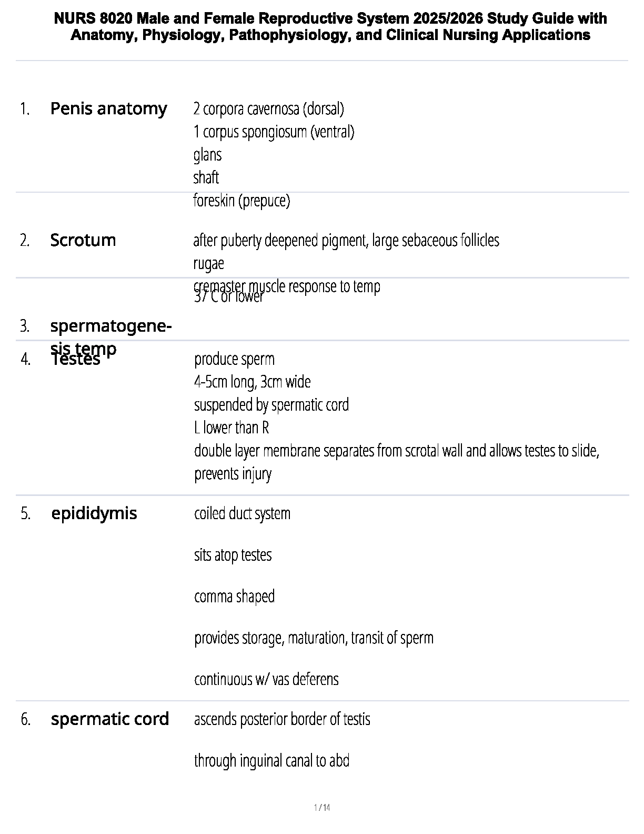Click the '1 corpus spongiosum (ventral)' line
644x834 pixels.
pos(274,132)
